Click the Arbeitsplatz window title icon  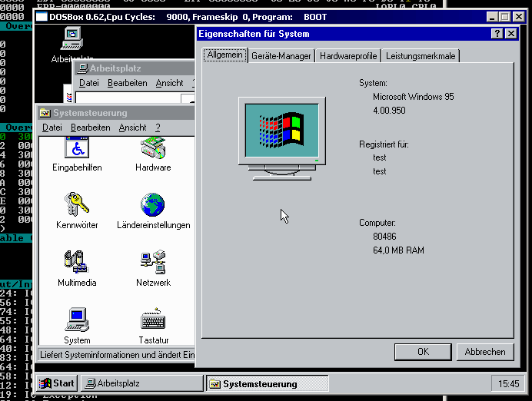click(x=81, y=68)
